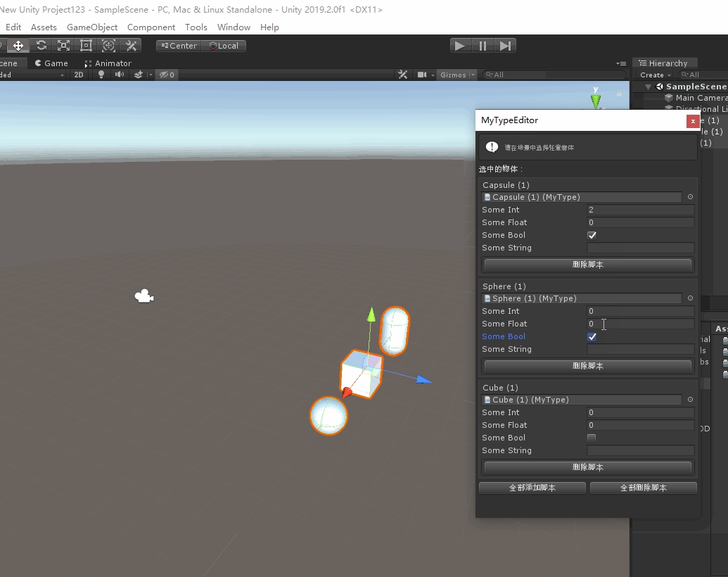Screen dimensions: 728x577
Task: Open the Window menu
Action: [234, 27]
